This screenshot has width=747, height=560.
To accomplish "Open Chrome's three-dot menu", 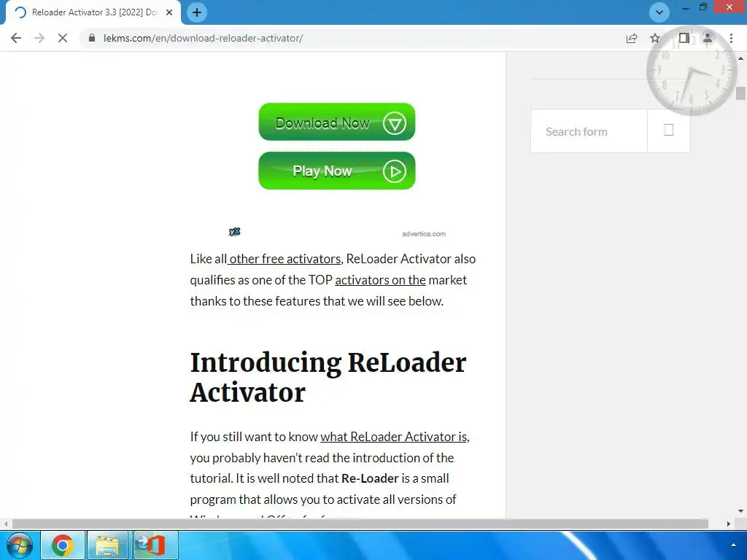I will point(731,38).
